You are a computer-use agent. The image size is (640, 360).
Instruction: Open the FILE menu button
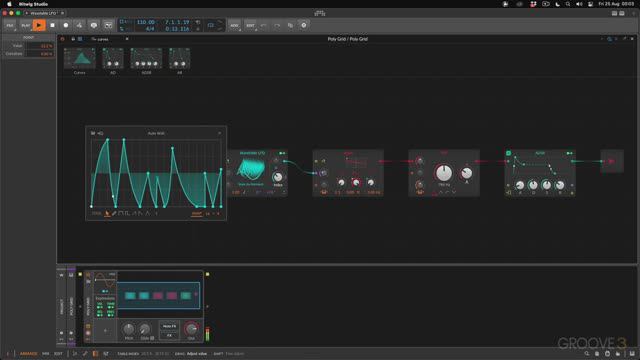point(10,25)
